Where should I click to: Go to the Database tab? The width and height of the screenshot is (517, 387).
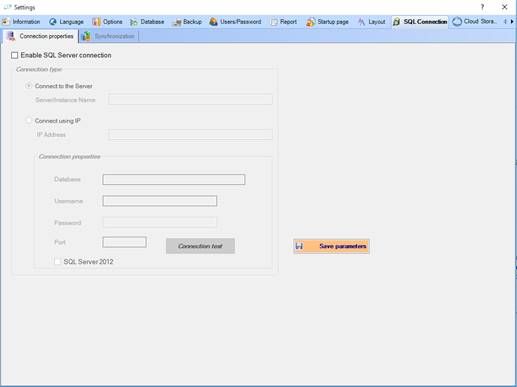pyautogui.click(x=147, y=22)
